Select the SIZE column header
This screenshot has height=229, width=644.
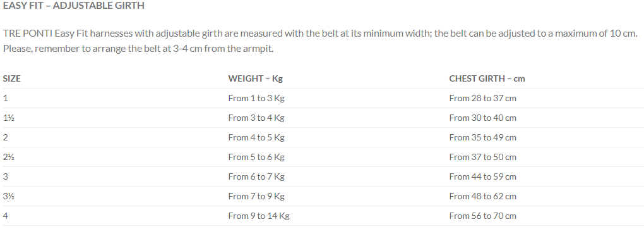(x=12, y=78)
